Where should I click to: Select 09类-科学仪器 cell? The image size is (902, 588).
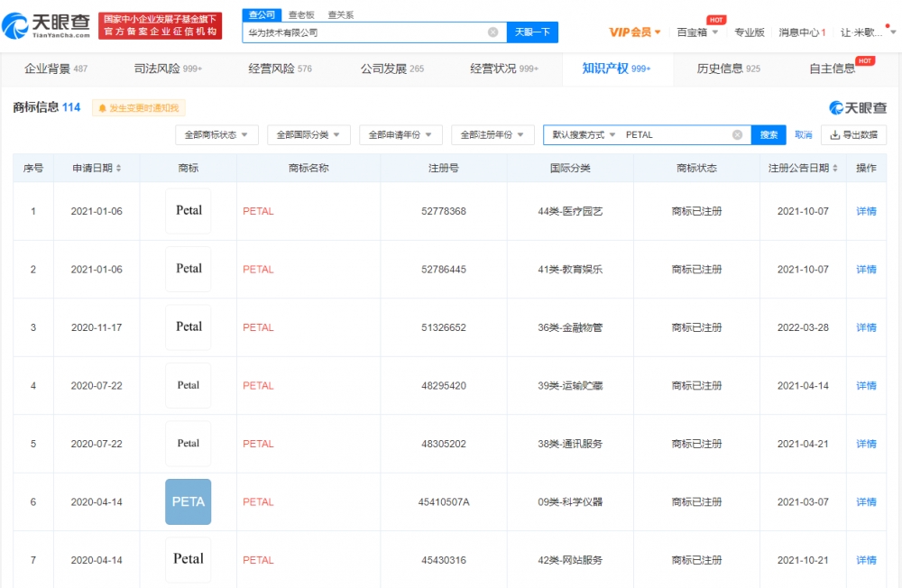[570, 501]
